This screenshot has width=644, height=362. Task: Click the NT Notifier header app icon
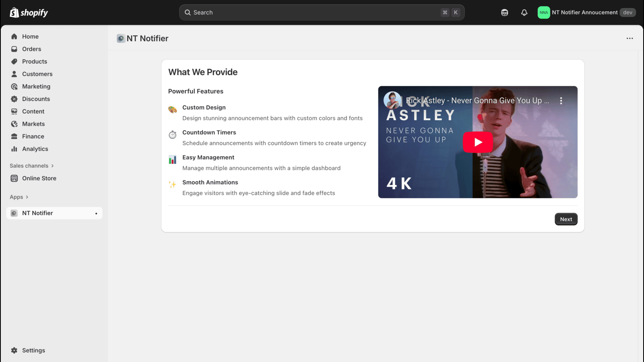point(121,38)
